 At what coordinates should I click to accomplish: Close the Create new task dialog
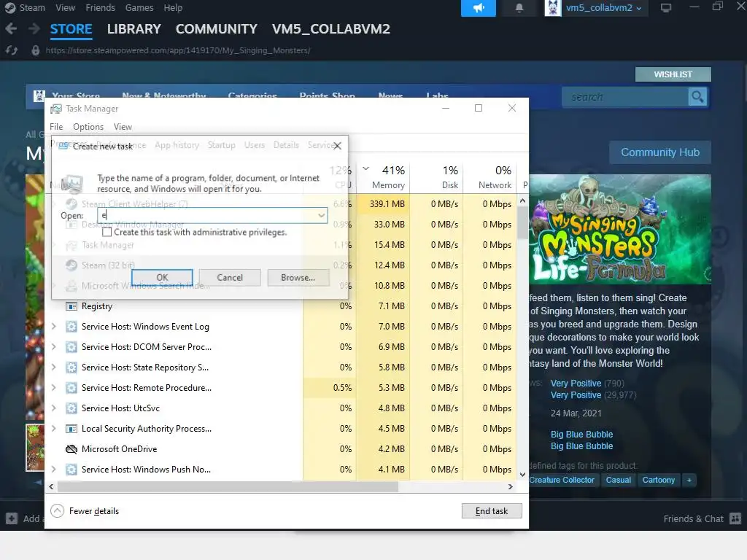337,146
